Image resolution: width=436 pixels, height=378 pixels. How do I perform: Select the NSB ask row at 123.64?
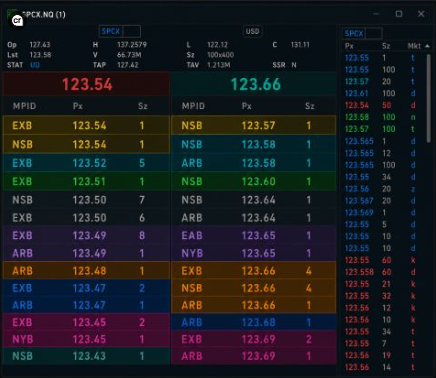(x=254, y=200)
